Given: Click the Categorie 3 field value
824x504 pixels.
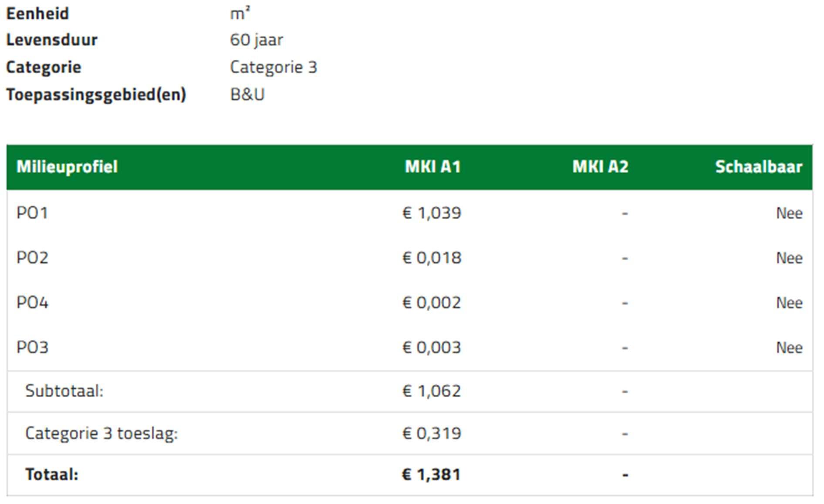Looking at the screenshot, I should 274,68.
